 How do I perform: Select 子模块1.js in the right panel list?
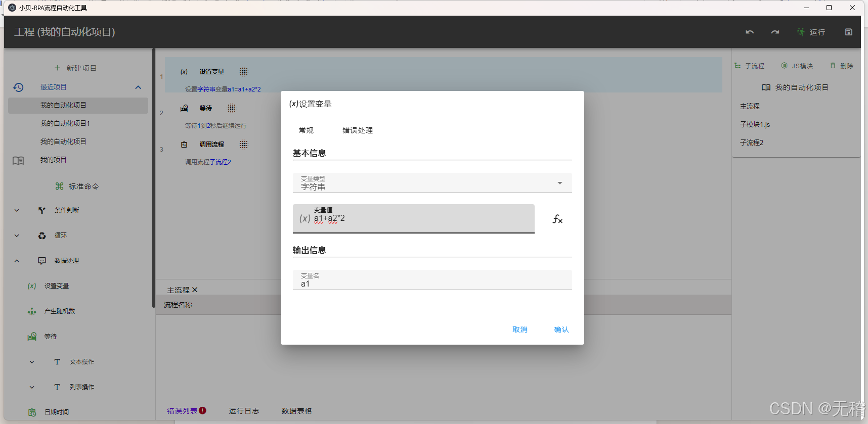[x=755, y=124]
